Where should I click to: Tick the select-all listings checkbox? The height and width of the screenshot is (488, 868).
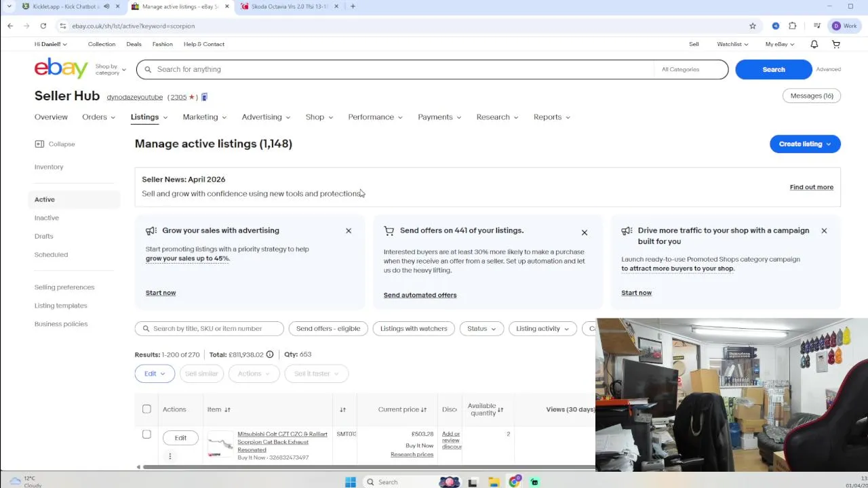point(146,409)
